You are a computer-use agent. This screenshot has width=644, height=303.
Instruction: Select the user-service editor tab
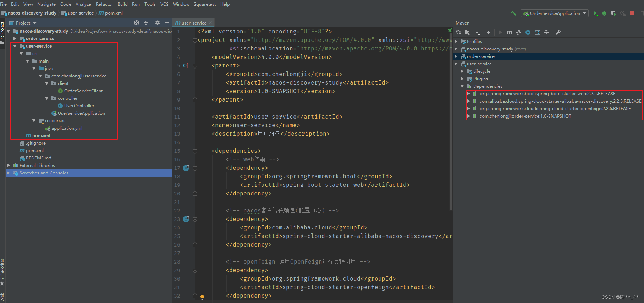tap(194, 23)
